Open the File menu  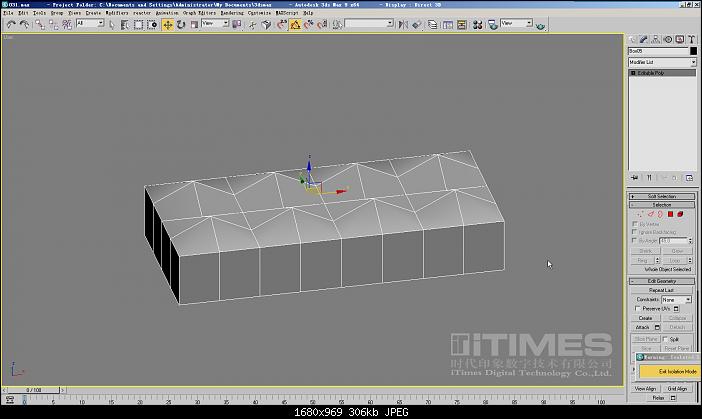[x=9, y=13]
